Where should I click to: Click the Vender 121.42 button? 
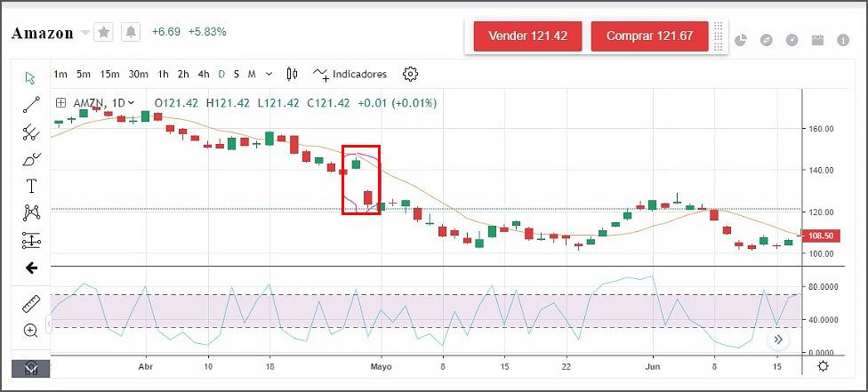pos(527,36)
